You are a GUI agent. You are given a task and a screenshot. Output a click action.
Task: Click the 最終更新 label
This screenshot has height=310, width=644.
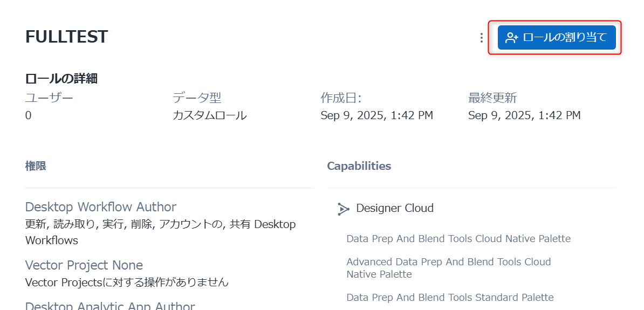tap(492, 98)
